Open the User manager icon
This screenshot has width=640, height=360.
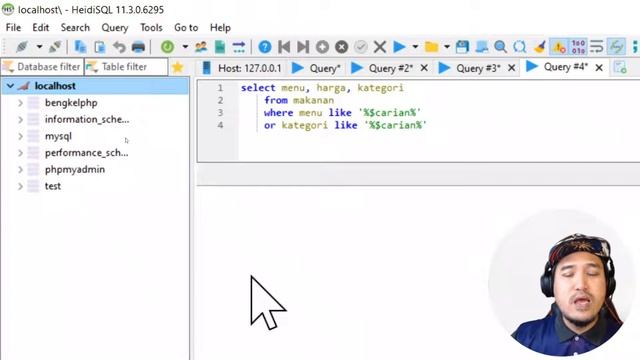click(200, 47)
